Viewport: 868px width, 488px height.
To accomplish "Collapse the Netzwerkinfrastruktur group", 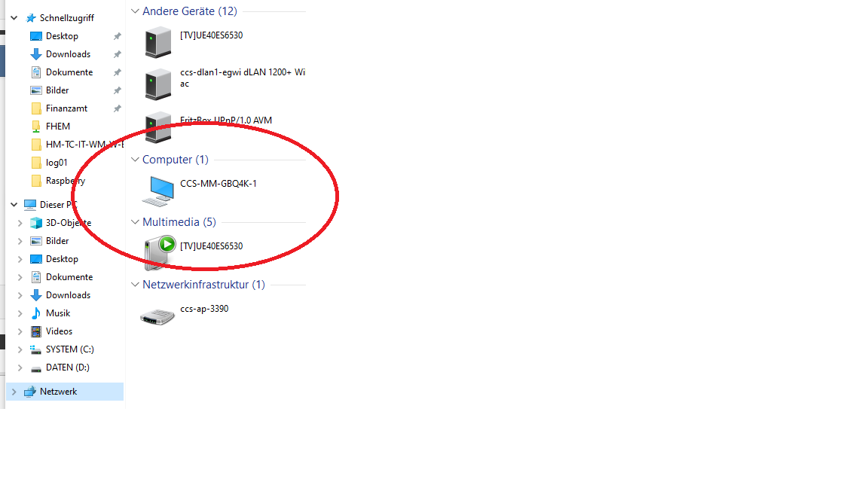I will tap(135, 285).
